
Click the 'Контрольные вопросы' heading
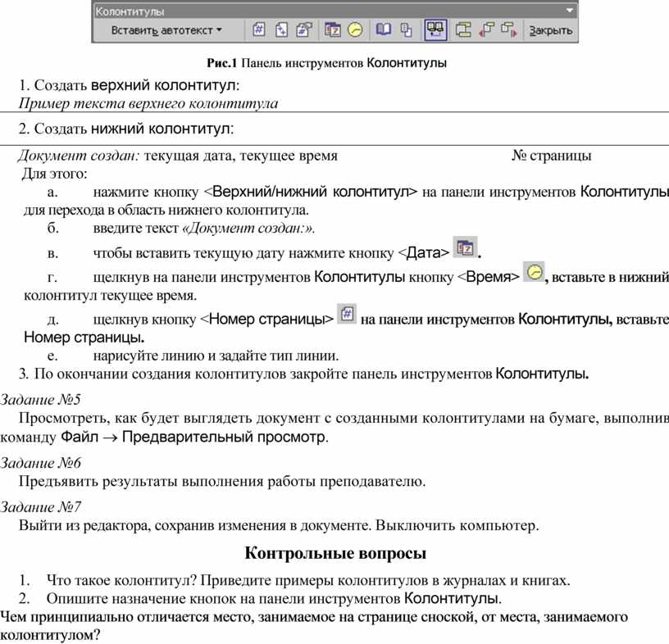[x=335, y=553]
